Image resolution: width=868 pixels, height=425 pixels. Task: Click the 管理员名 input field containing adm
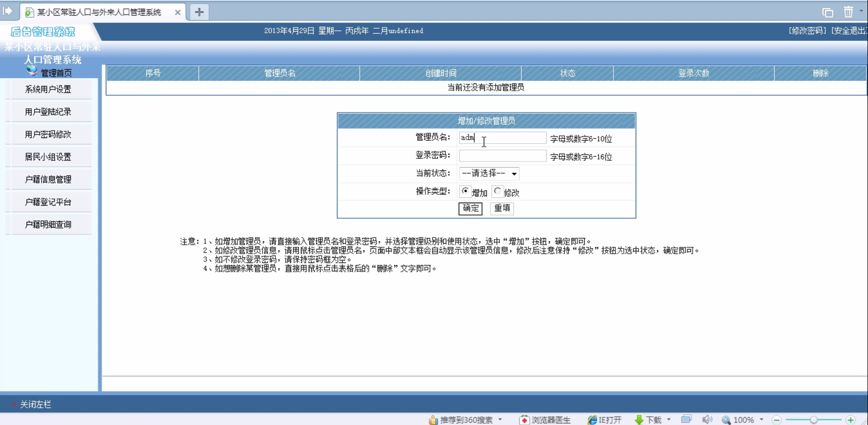pyautogui.click(x=502, y=137)
